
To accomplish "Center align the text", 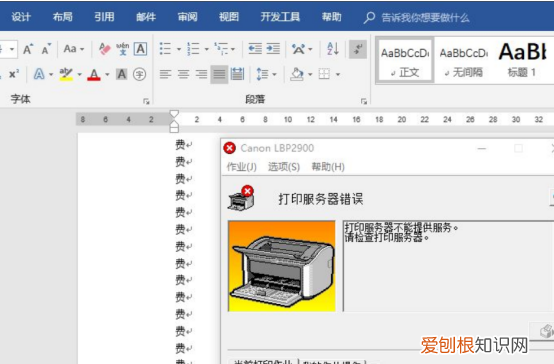I will pyautogui.click(x=183, y=74).
